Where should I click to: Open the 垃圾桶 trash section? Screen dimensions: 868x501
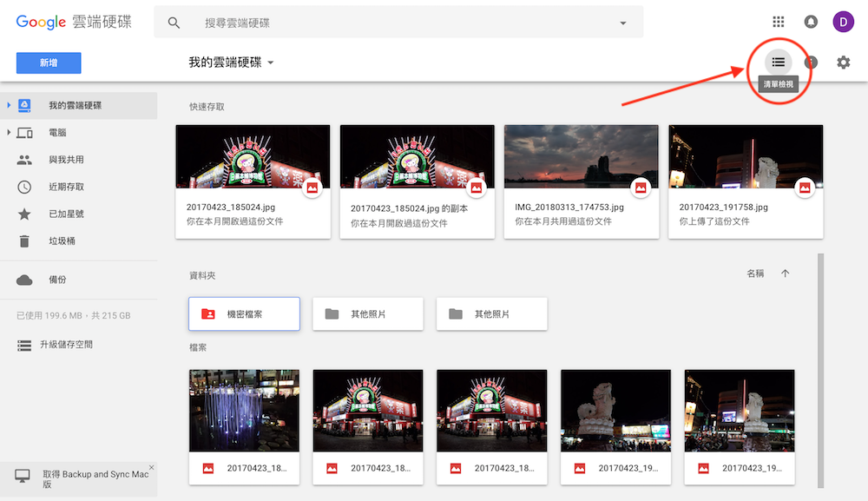(x=55, y=241)
